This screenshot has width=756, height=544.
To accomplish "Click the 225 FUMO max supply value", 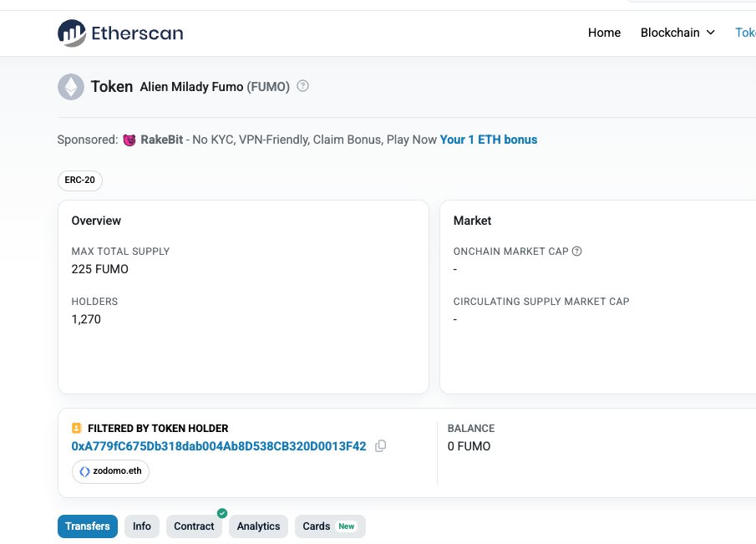I will pyautogui.click(x=99, y=269).
